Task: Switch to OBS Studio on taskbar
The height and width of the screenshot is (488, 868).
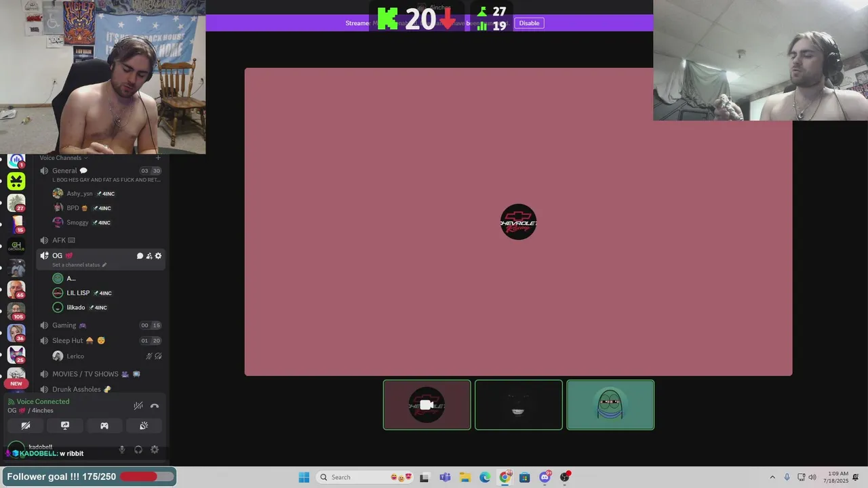Action: pos(564,477)
